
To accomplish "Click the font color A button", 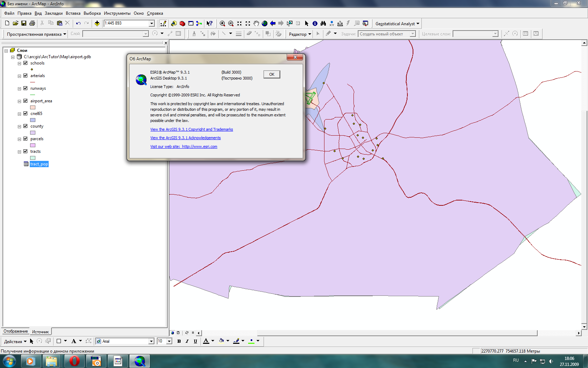I will pos(206,341).
